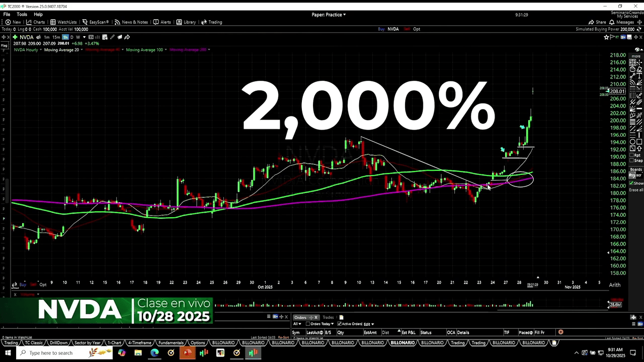Image resolution: width=644 pixels, height=362 pixels.
Task: Click the pencil draw icon in chart header
Action: 112,37
